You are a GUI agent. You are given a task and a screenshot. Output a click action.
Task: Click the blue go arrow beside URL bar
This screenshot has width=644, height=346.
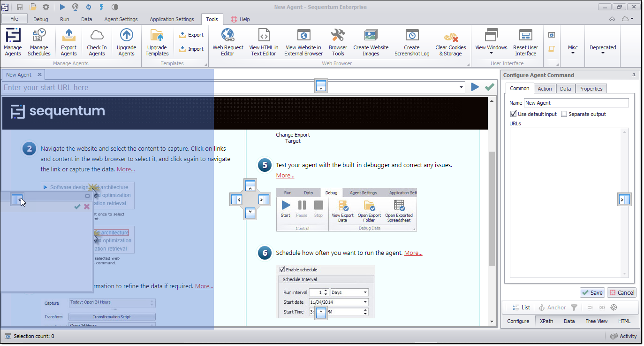coord(475,87)
